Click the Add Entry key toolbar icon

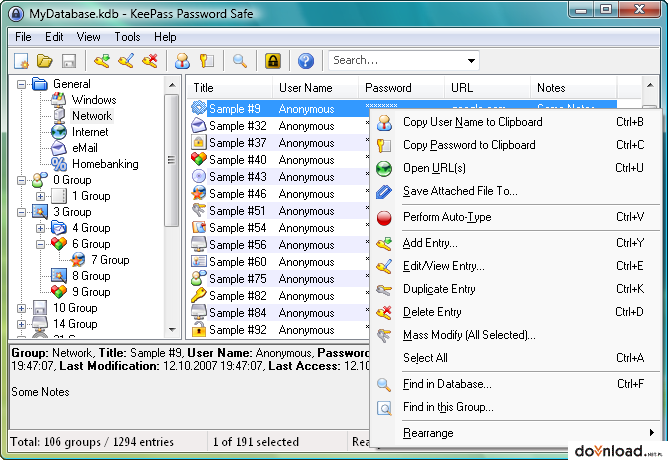coord(102,61)
